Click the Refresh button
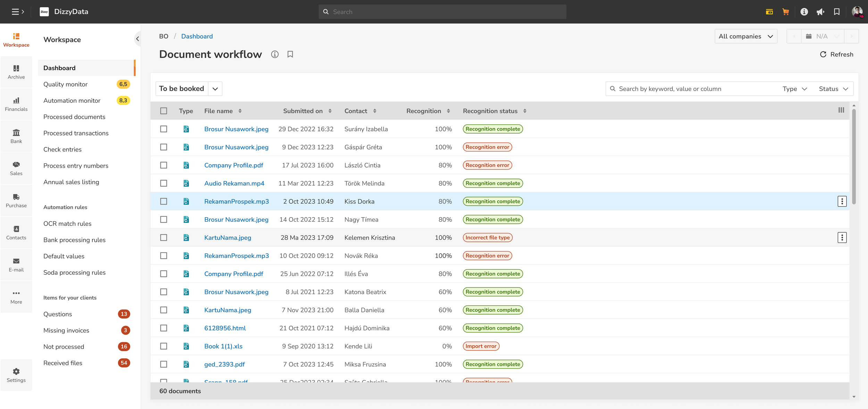The image size is (868, 409). point(836,54)
